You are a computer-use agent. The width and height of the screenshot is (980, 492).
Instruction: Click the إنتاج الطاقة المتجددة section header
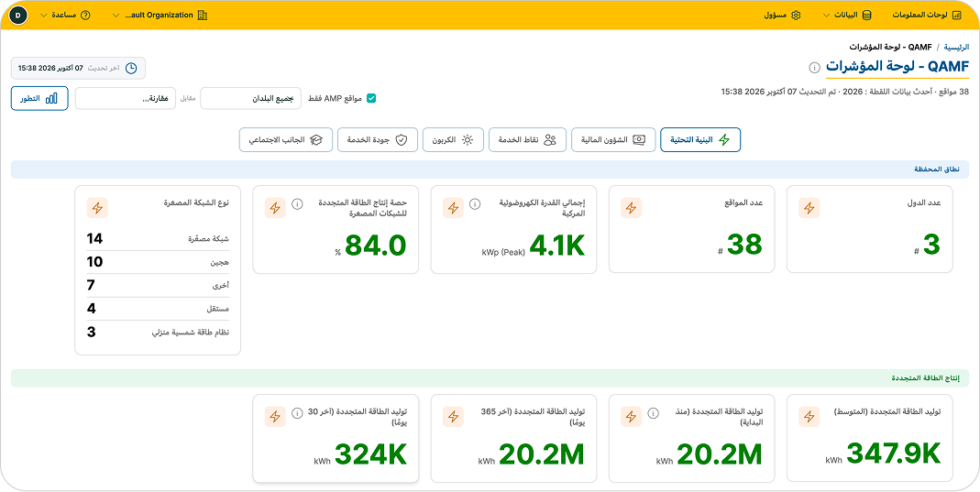pyautogui.click(x=490, y=378)
